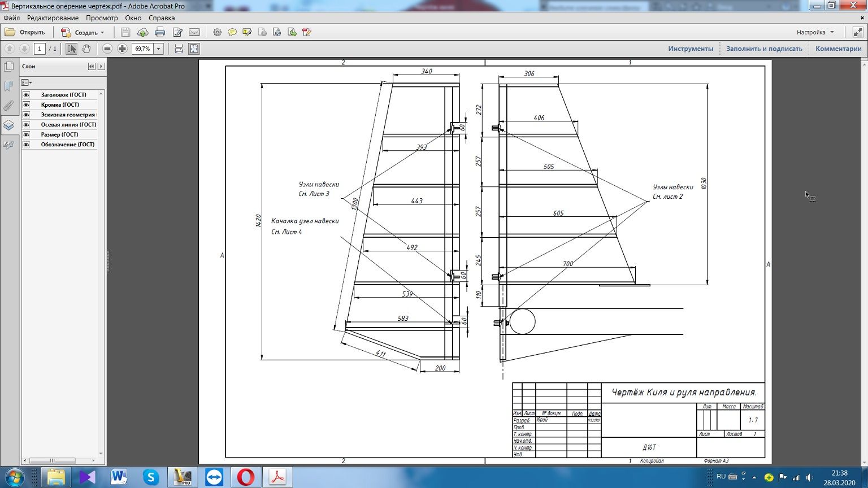The height and width of the screenshot is (488, 868).
Task: Open the Комментарии pane
Action: 838,49
